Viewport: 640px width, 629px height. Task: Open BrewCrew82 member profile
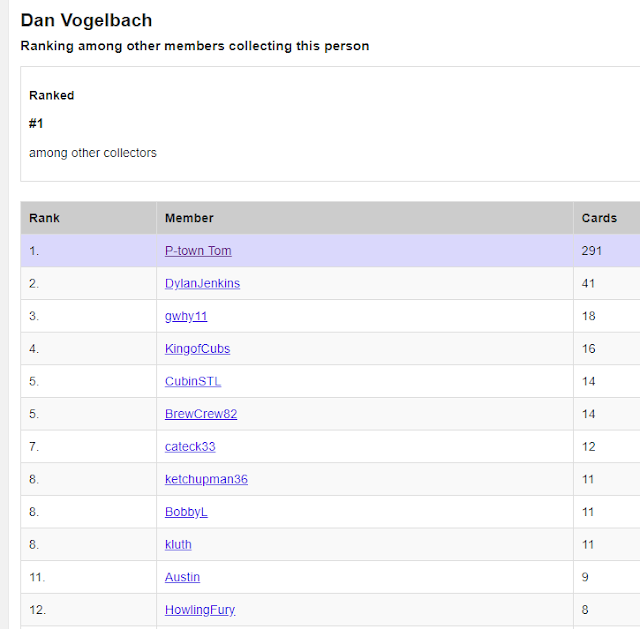(201, 414)
